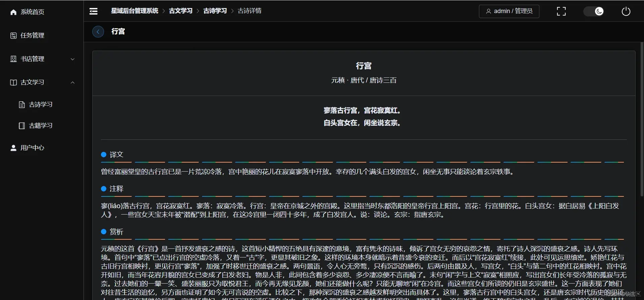Expand the 书店管理 submenu chevron

72,59
